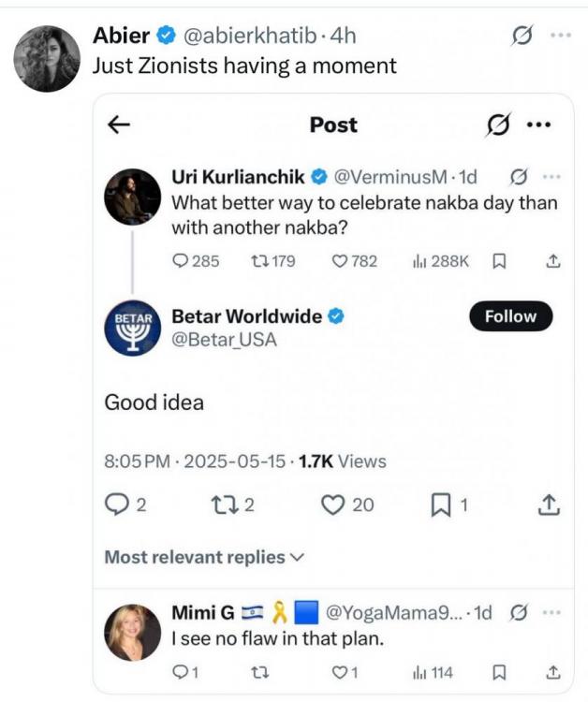The image size is (588, 702).
Task: Like the Betar Worldwide post
Action: click(x=333, y=505)
